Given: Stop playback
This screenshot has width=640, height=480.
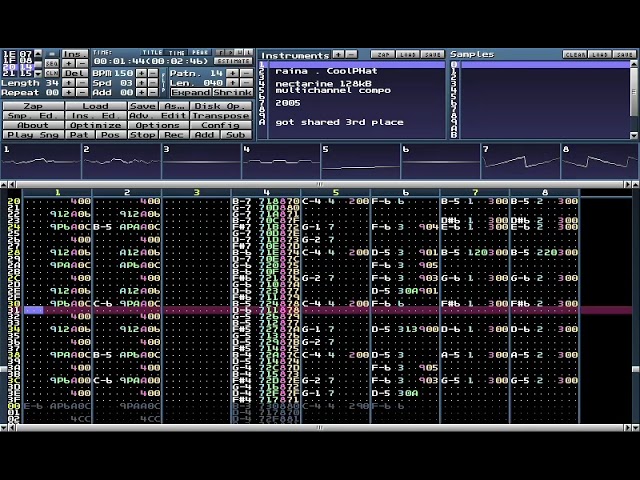Looking at the screenshot, I should tap(142, 135).
